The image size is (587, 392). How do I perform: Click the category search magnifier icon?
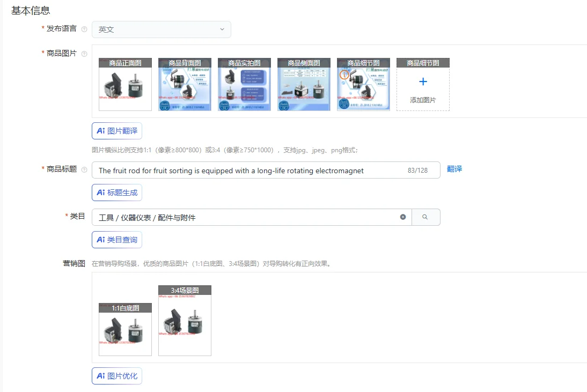[x=425, y=217]
